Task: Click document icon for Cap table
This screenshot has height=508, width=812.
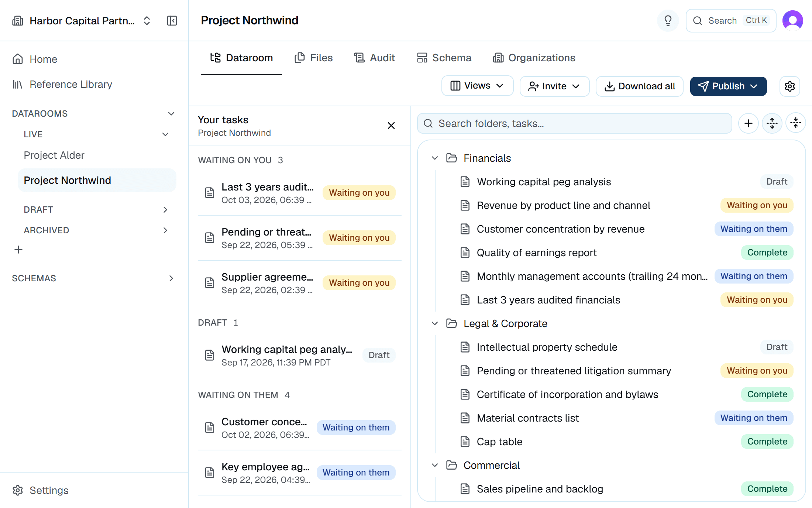Action: pyautogui.click(x=465, y=442)
